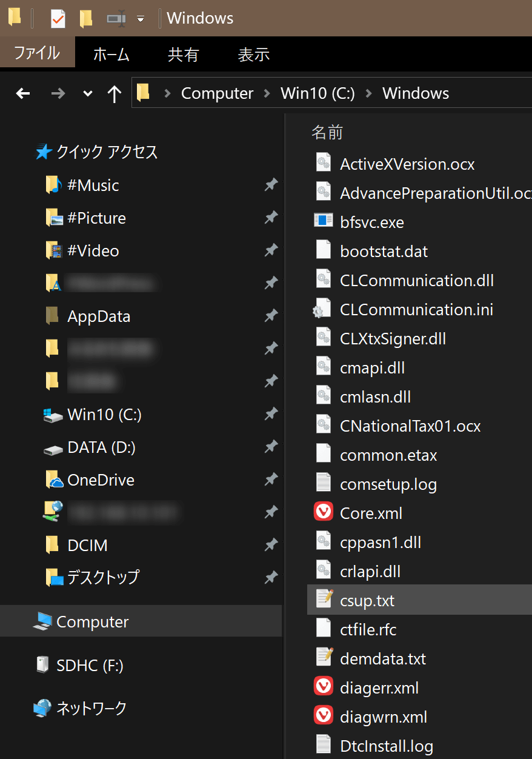The height and width of the screenshot is (759, 532).
Task: Select the csup.txt notepad file icon
Action: 324,599
